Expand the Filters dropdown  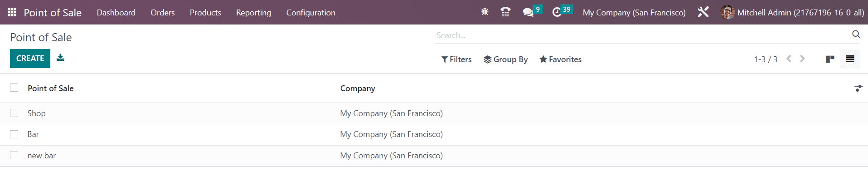(456, 59)
